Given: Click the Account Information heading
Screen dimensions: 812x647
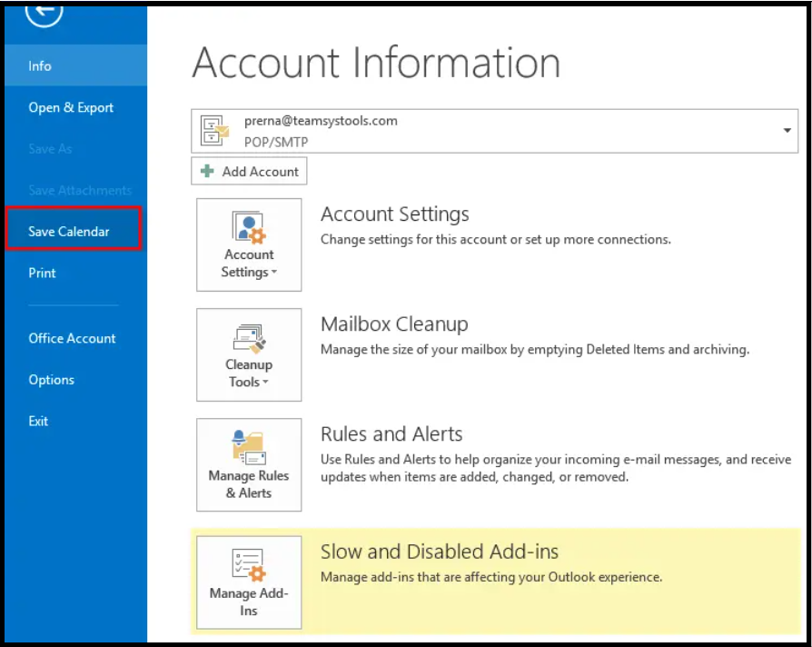Looking at the screenshot, I should tap(376, 63).
